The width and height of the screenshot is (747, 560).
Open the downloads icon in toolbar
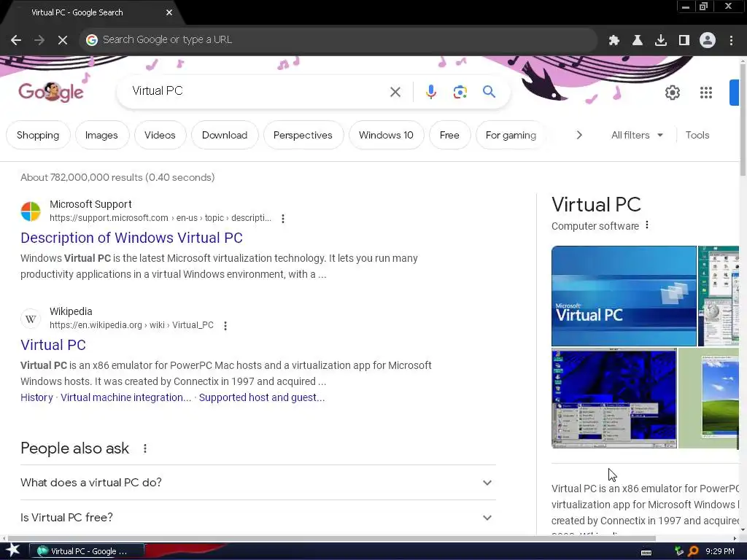click(x=661, y=40)
